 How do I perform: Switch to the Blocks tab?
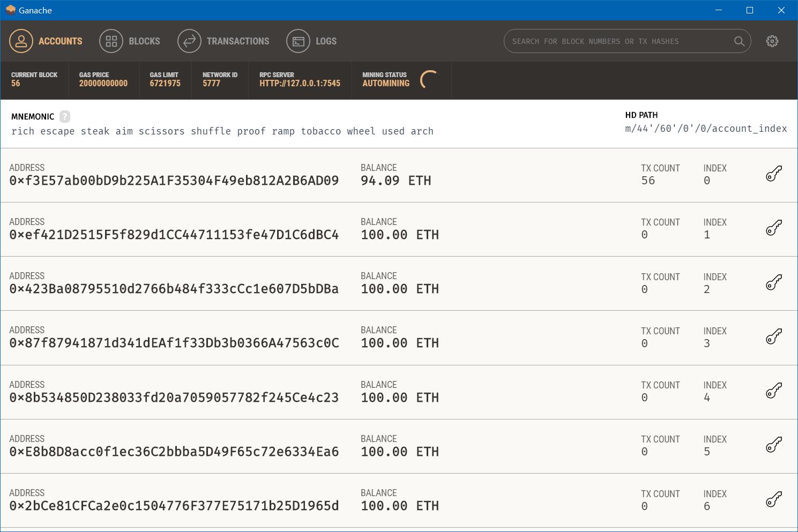coord(130,41)
